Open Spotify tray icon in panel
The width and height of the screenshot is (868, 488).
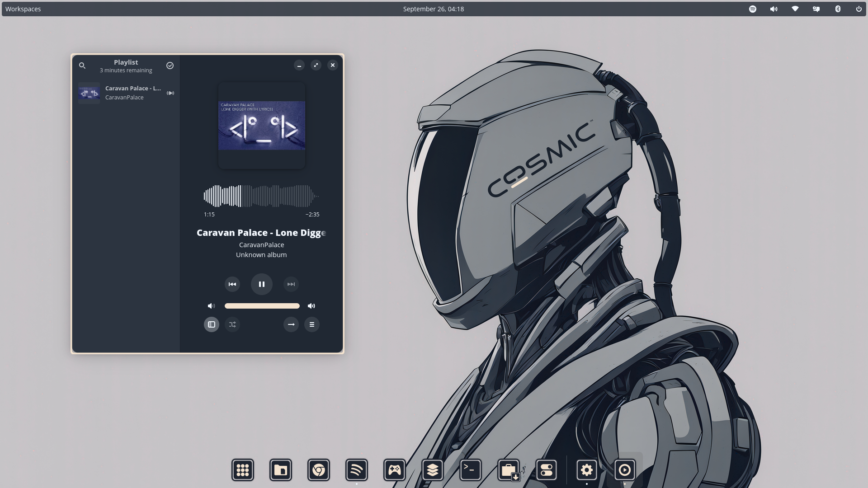point(753,9)
